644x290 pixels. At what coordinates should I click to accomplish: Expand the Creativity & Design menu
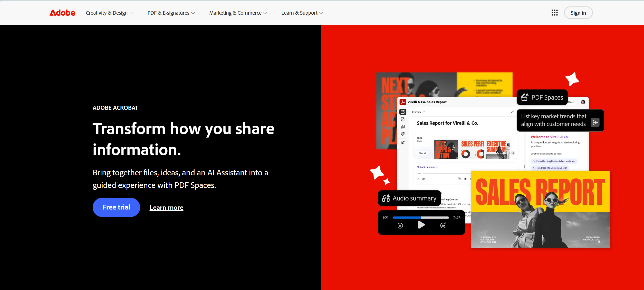[110, 13]
